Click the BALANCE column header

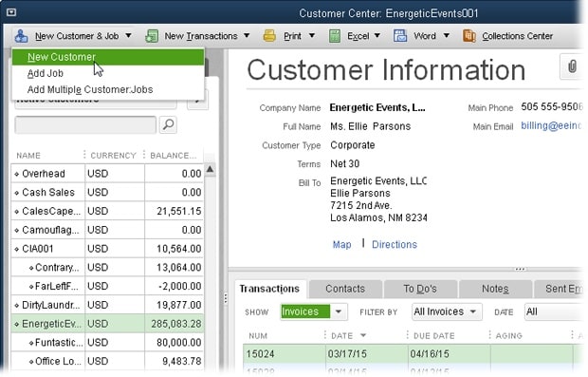tap(174, 156)
